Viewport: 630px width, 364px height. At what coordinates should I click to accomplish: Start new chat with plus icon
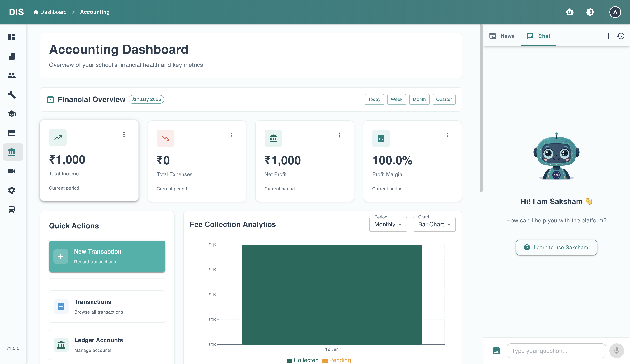[608, 36]
